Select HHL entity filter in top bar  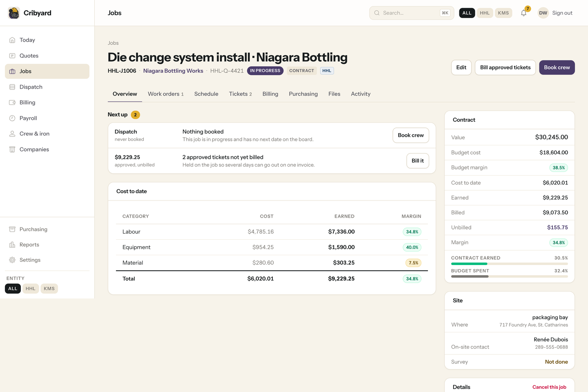click(485, 13)
